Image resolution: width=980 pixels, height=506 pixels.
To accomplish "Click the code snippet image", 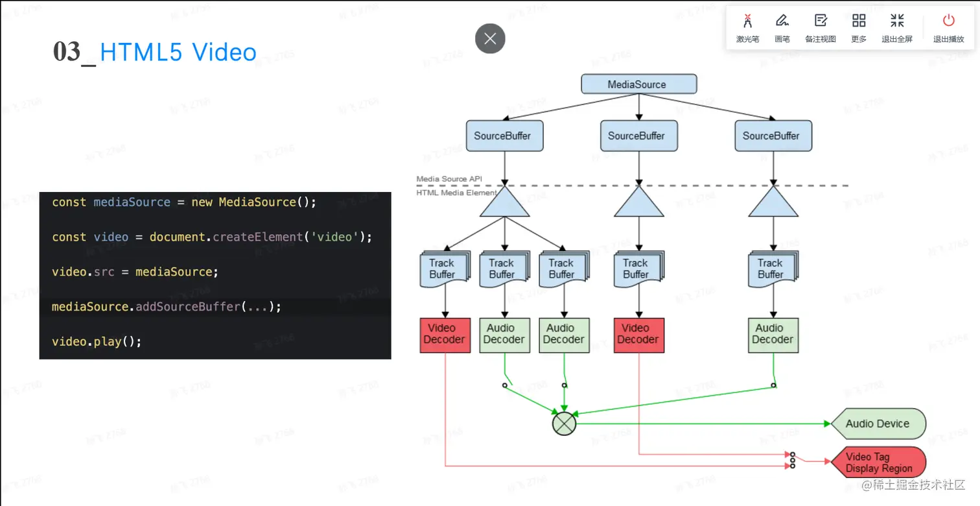I will coord(215,275).
